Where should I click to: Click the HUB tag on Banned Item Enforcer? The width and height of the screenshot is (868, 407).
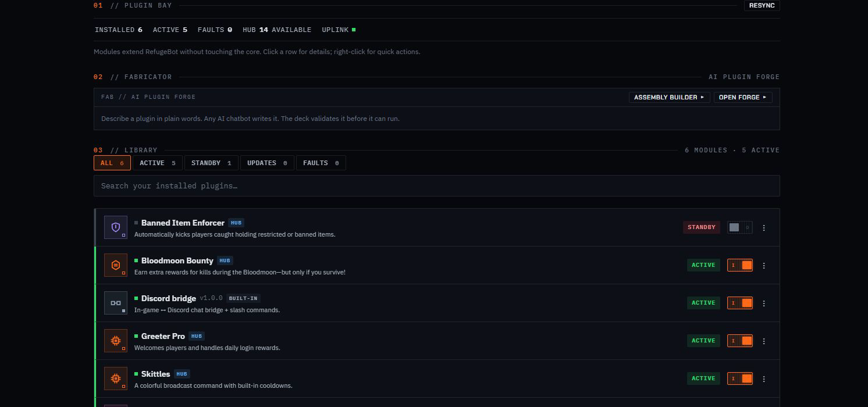pos(236,223)
